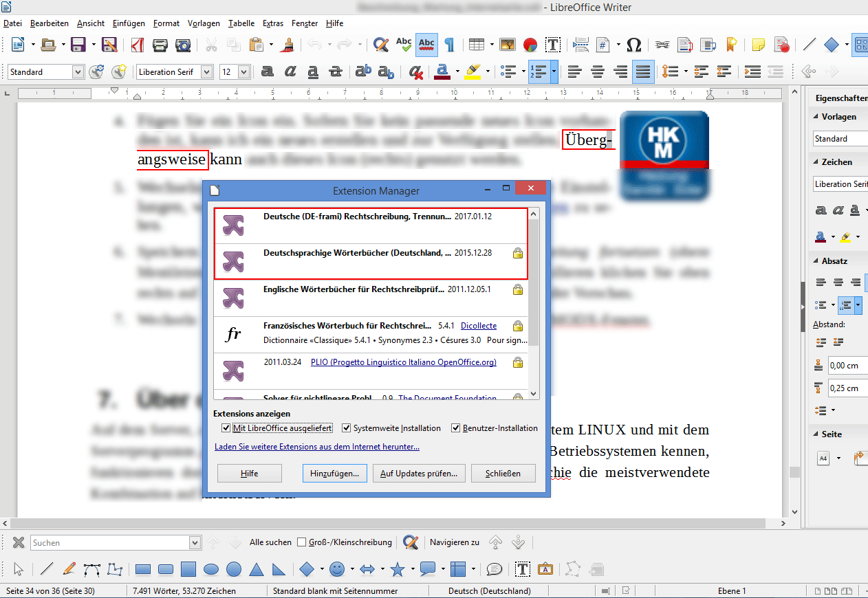Open font size dropdown showing 12
Screen dimensions: 868x598
pyautogui.click(x=243, y=71)
